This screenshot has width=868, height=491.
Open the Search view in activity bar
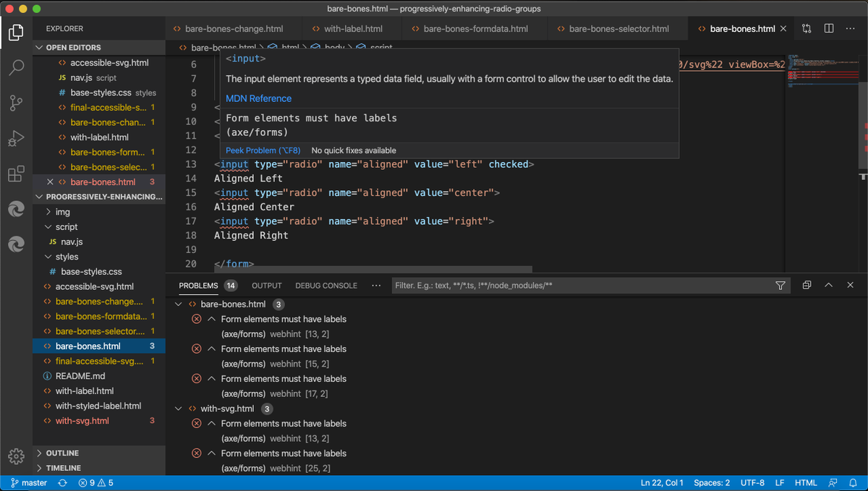tap(16, 67)
